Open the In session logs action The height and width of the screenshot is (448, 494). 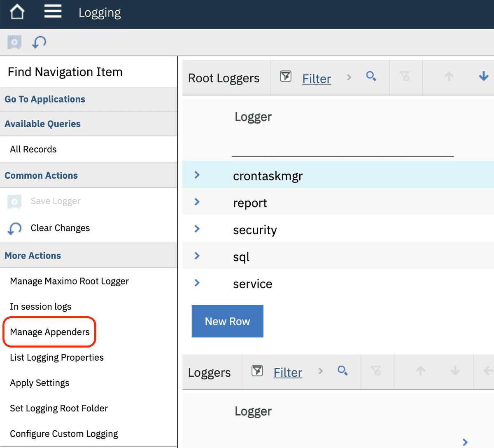click(x=40, y=306)
